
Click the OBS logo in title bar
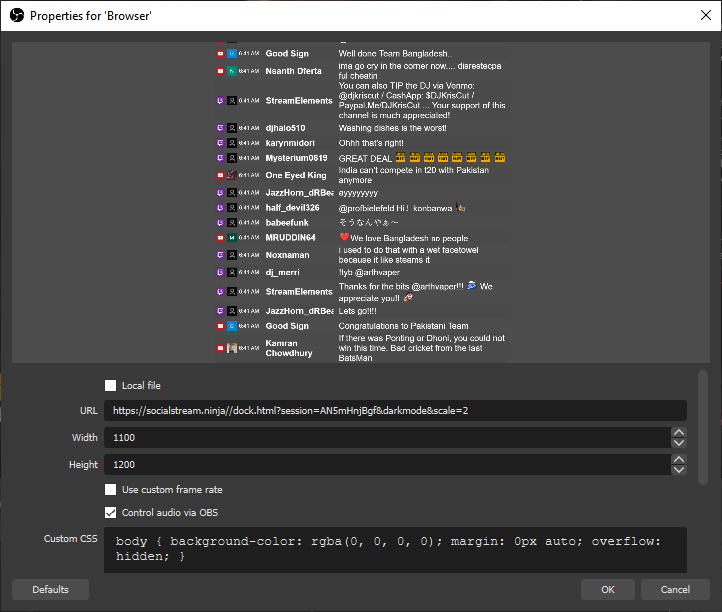[x=15, y=16]
